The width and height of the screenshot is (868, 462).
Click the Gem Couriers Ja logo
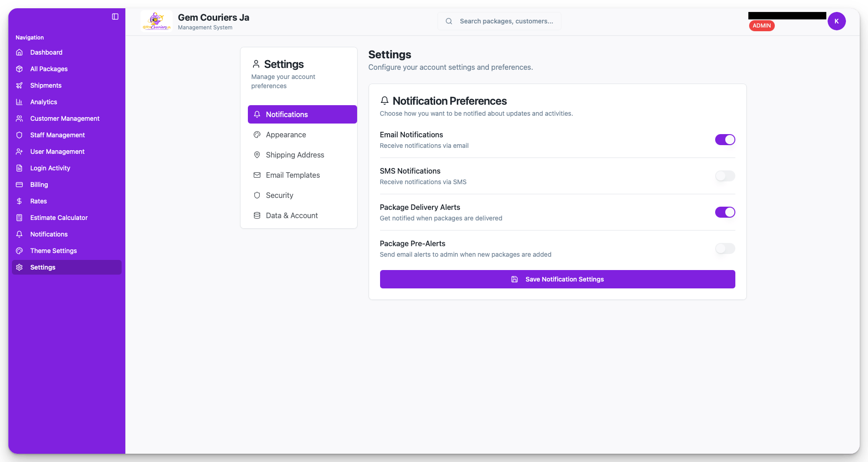[x=157, y=21]
